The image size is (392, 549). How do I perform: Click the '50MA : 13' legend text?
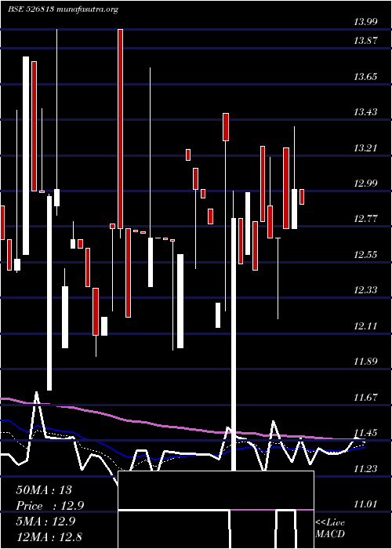[44, 490]
